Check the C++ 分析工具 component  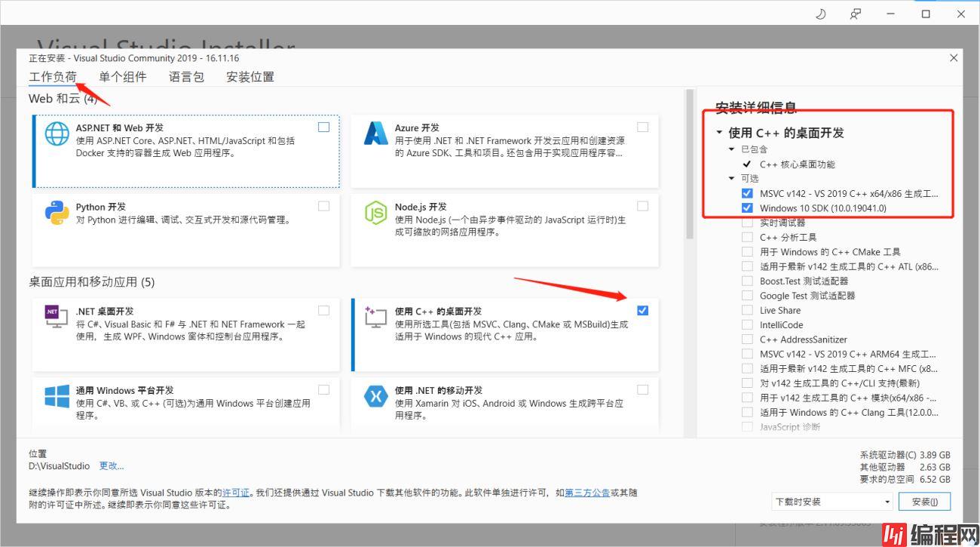(747, 237)
